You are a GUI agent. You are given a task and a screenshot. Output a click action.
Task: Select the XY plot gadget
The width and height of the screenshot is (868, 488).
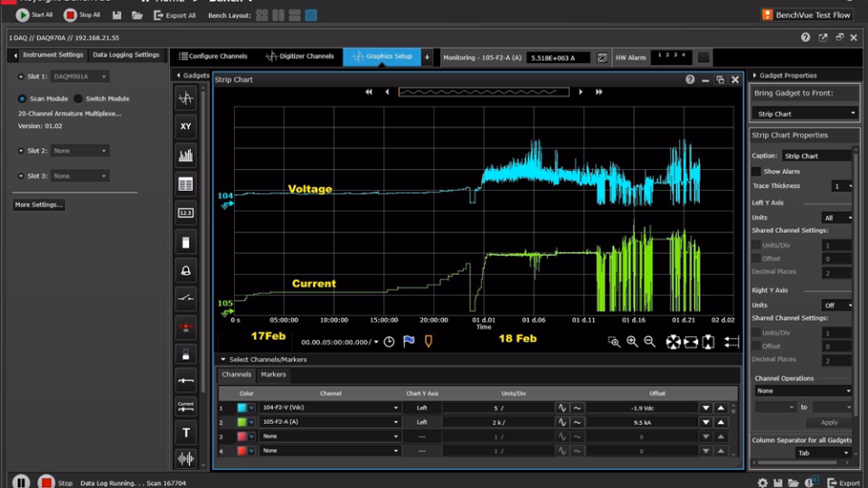click(185, 127)
